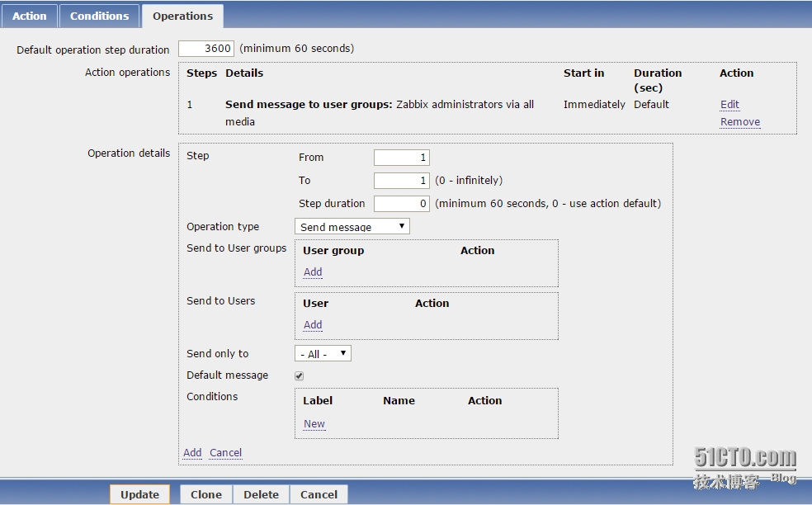Select the 'Immediately' start-in value
812x505 pixels.
594,105
